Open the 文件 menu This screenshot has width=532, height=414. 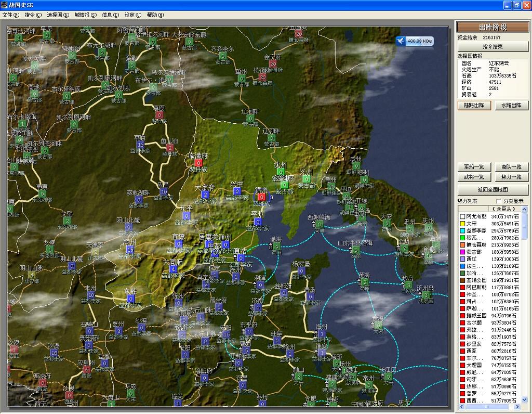10,15
